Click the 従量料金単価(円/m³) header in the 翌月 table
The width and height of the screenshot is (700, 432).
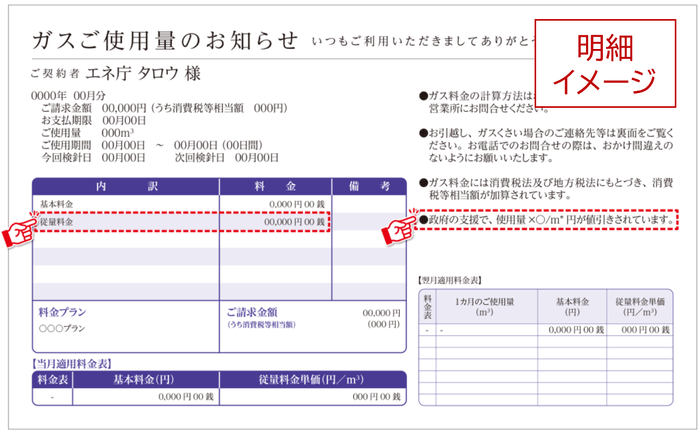tap(640, 307)
